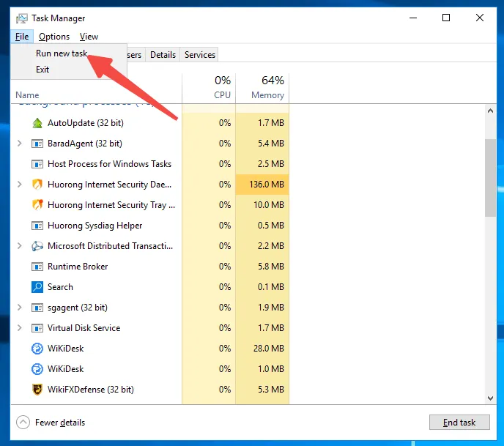504x446 pixels.
Task: Click the scrollbar down arrow in process list
Action: coord(490,398)
